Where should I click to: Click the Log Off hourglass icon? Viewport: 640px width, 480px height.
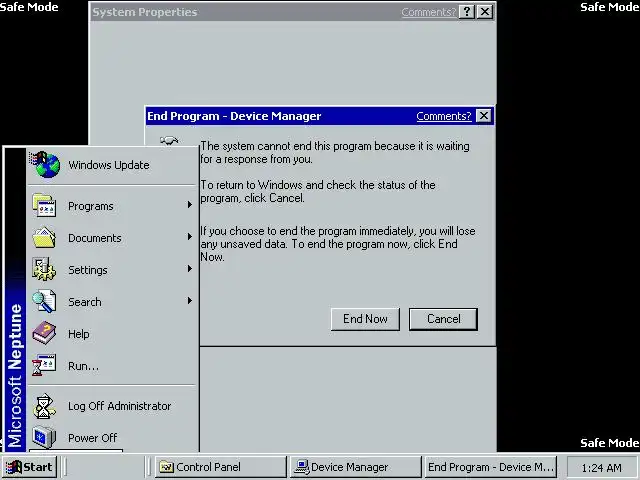tap(44, 406)
